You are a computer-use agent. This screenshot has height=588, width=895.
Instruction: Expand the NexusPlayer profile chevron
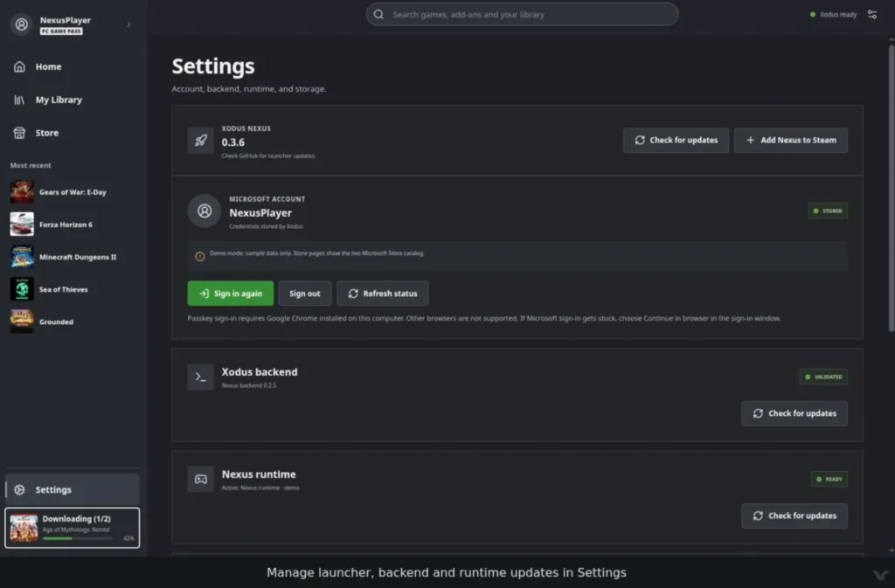[x=128, y=24]
